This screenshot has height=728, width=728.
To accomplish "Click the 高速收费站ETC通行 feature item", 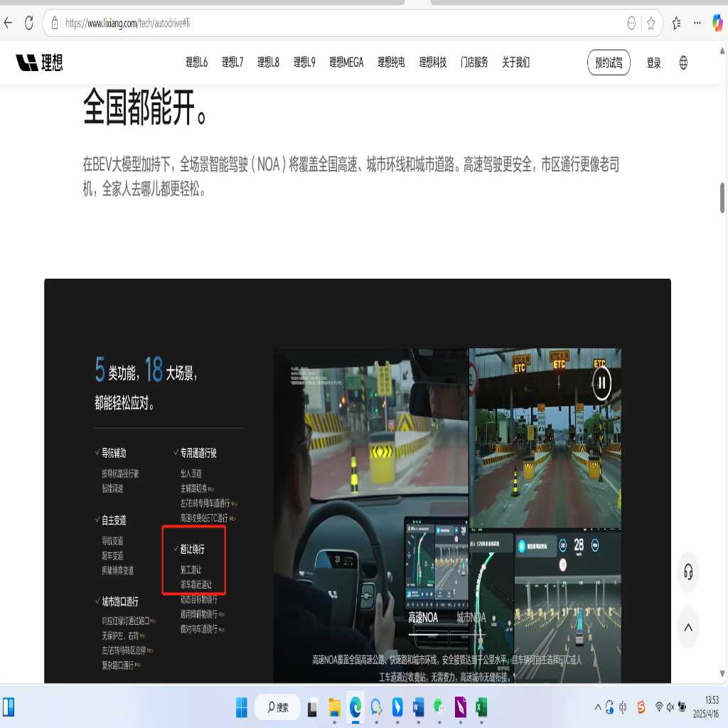I will 204,518.
